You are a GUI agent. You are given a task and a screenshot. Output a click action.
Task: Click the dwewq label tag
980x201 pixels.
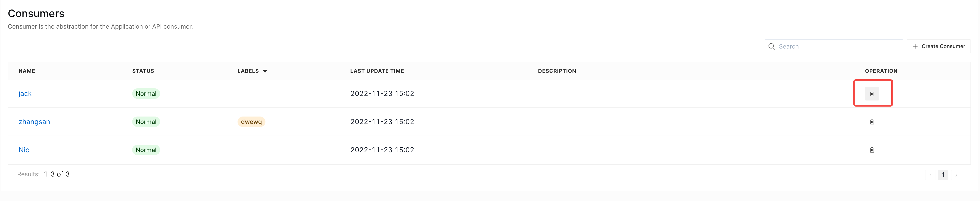[x=251, y=122]
